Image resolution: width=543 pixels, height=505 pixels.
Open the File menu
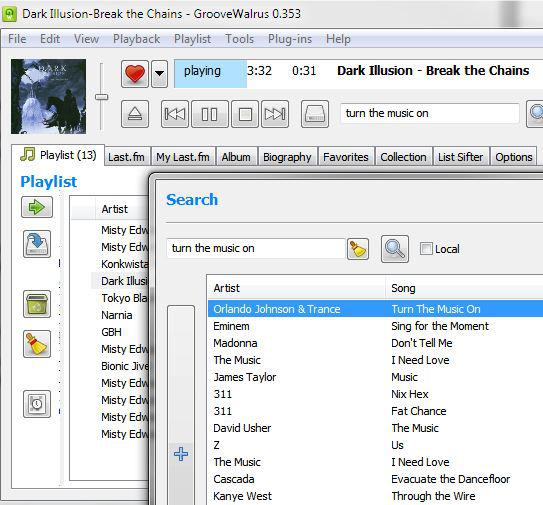pos(17,39)
